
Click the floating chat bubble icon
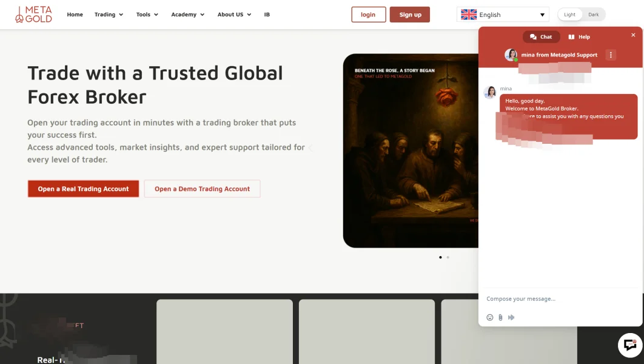[x=630, y=345]
